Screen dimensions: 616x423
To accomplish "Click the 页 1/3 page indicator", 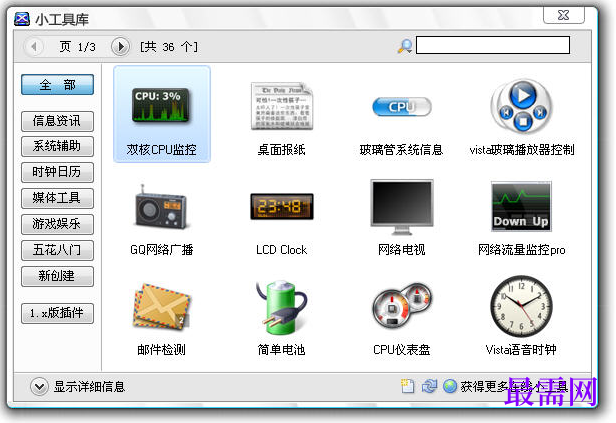I will pyautogui.click(x=77, y=47).
